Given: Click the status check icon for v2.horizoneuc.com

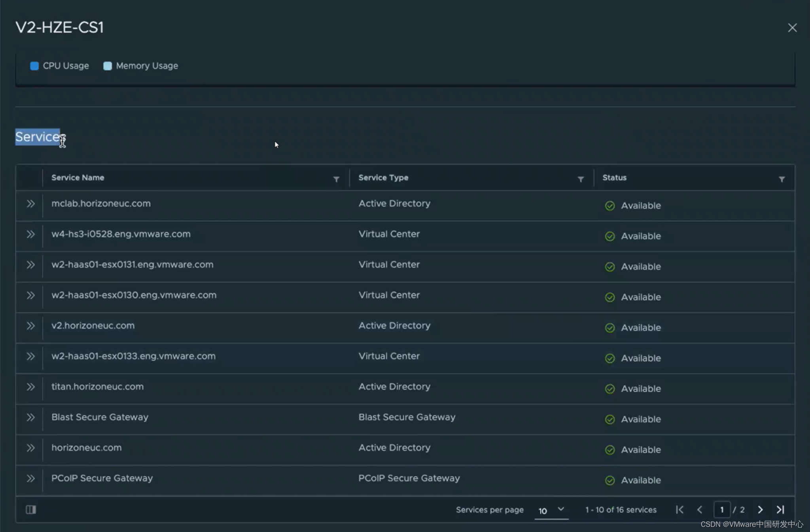Looking at the screenshot, I should tap(610, 328).
